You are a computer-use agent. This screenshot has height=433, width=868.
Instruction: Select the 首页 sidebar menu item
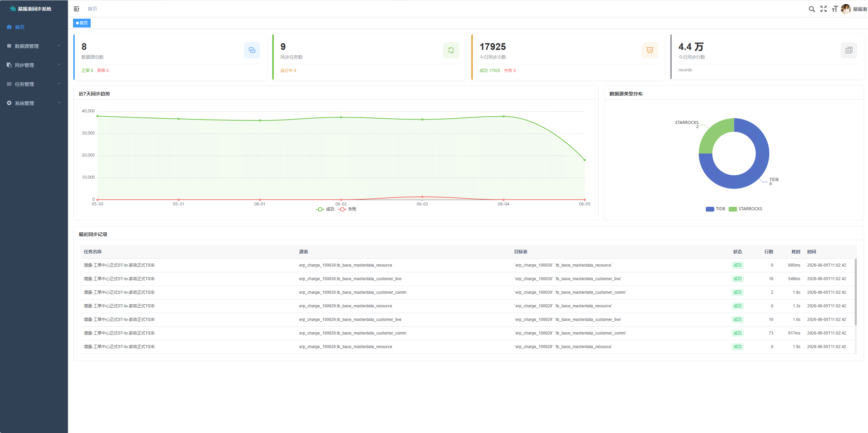34,27
